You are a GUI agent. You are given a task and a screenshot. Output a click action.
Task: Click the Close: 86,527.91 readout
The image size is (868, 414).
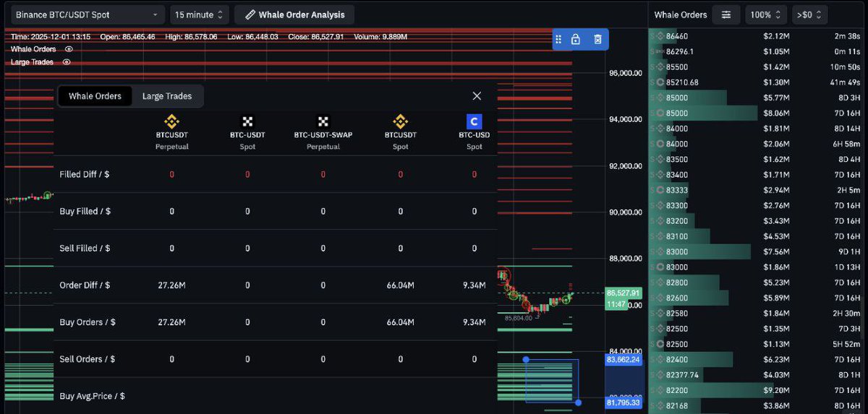[x=316, y=36]
